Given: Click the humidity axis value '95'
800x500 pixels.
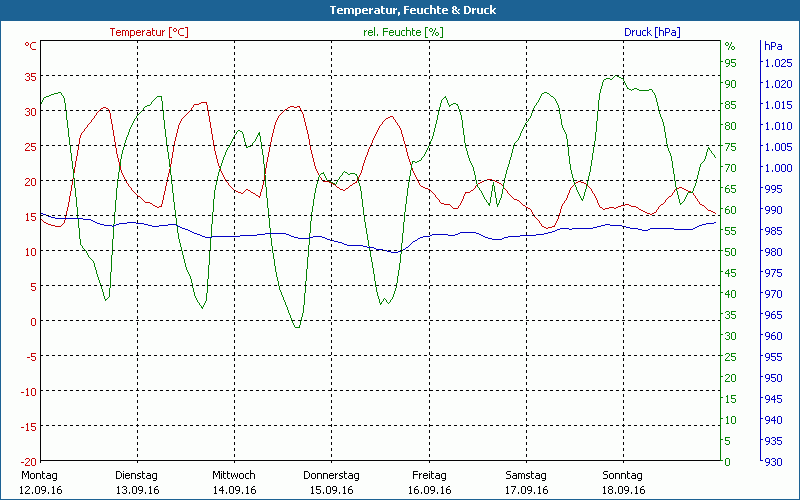Looking at the screenshot, I should (x=731, y=63).
